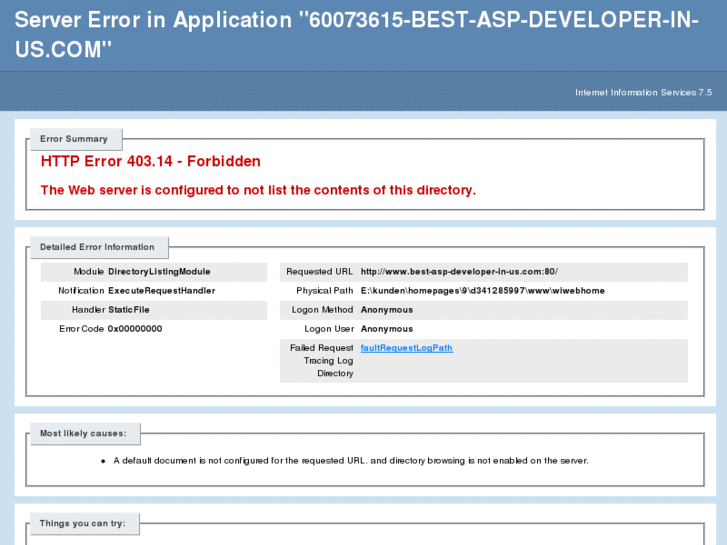Click the Internet Information Services 7.5 text
Viewport: 727px width, 545px height.
click(x=643, y=92)
